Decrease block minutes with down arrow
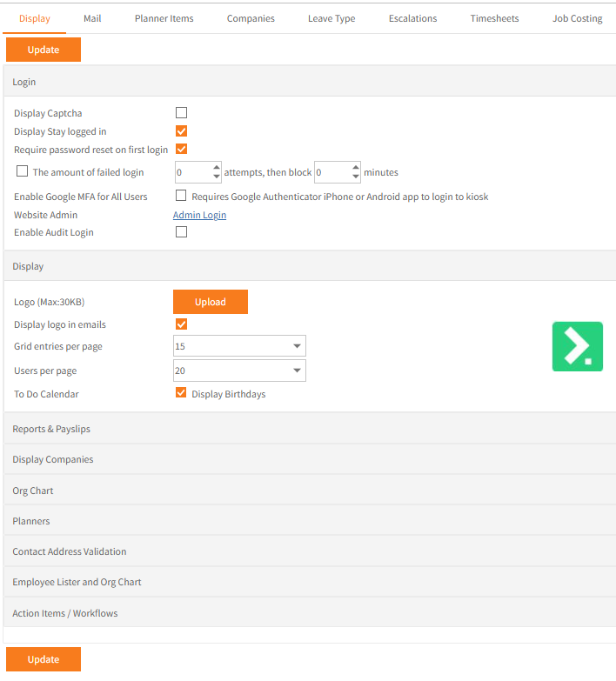 (356, 177)
